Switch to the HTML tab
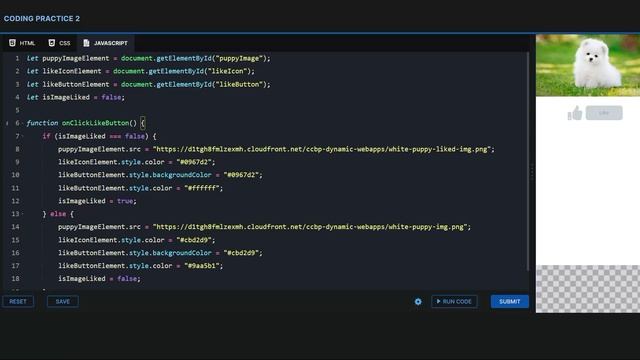This screenshot has height=360, width=640. click(x=22, y=43)
